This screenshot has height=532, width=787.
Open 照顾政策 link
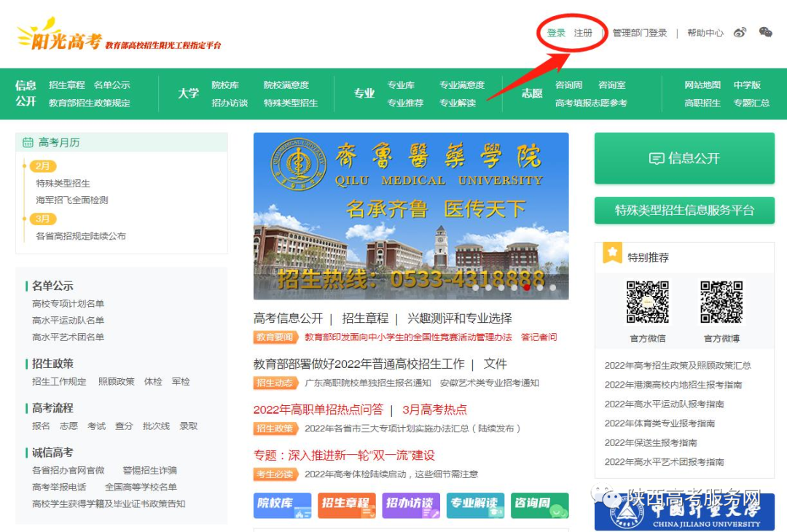pyautogui.click(x=117, y=381)
